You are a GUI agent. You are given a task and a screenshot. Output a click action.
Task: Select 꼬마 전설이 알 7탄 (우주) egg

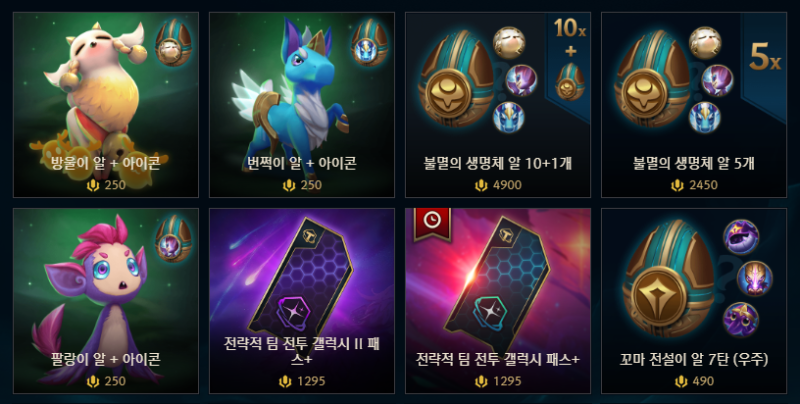pos(693,301)
